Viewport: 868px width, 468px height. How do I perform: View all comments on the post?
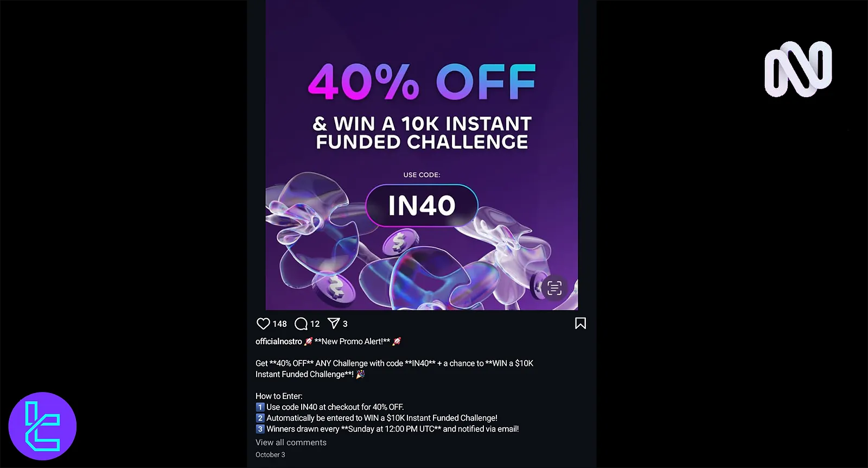(291, 442)
